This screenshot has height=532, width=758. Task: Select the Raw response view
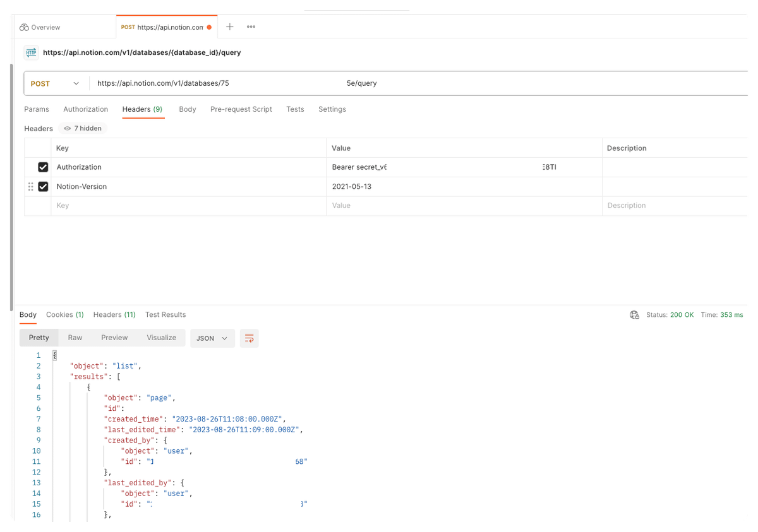(75, 338)
